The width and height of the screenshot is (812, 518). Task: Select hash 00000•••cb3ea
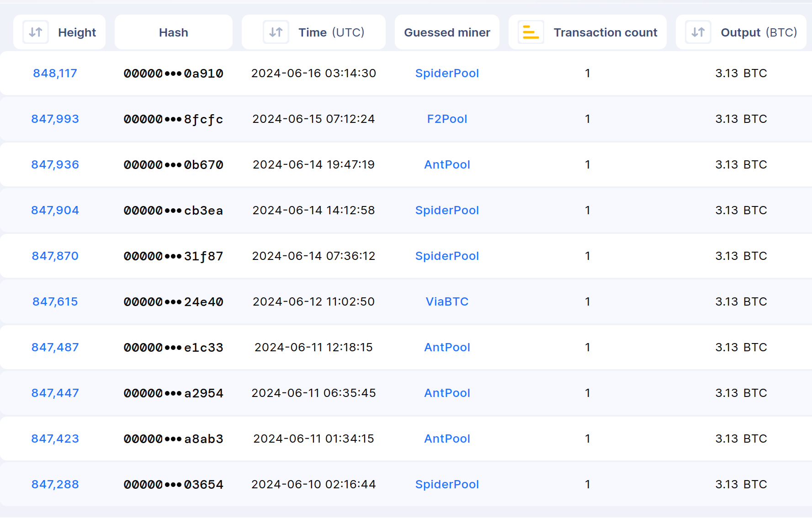pos(174,210)
